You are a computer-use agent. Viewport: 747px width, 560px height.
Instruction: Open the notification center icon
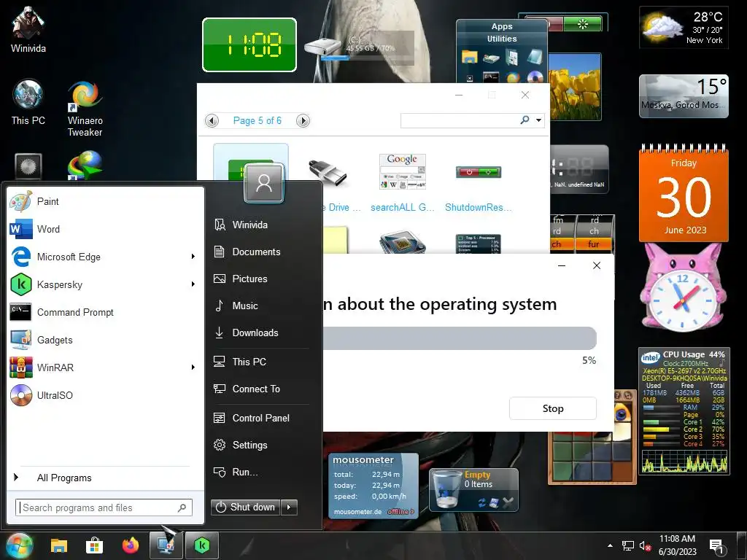(x=716, y=546)
